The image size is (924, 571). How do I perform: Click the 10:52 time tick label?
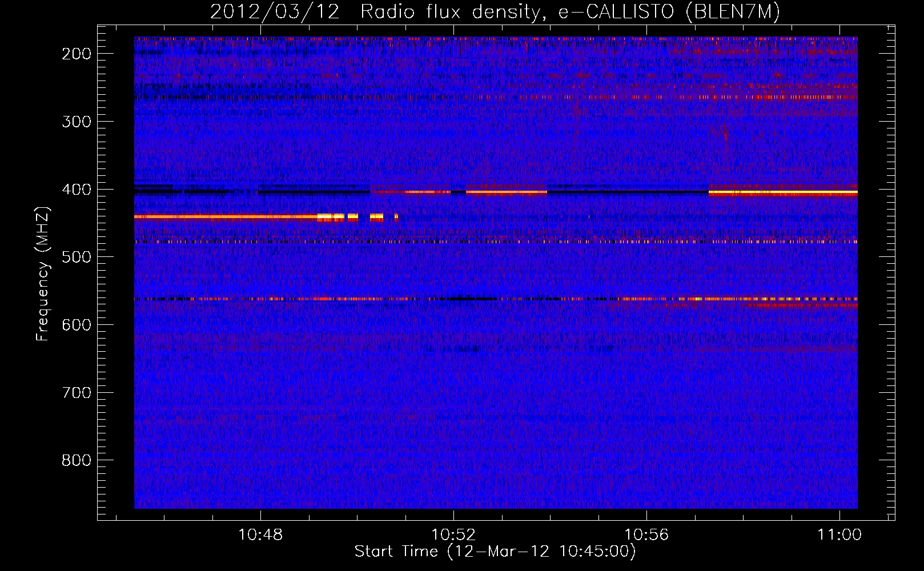pyautogui.click(x=453, y=535)
